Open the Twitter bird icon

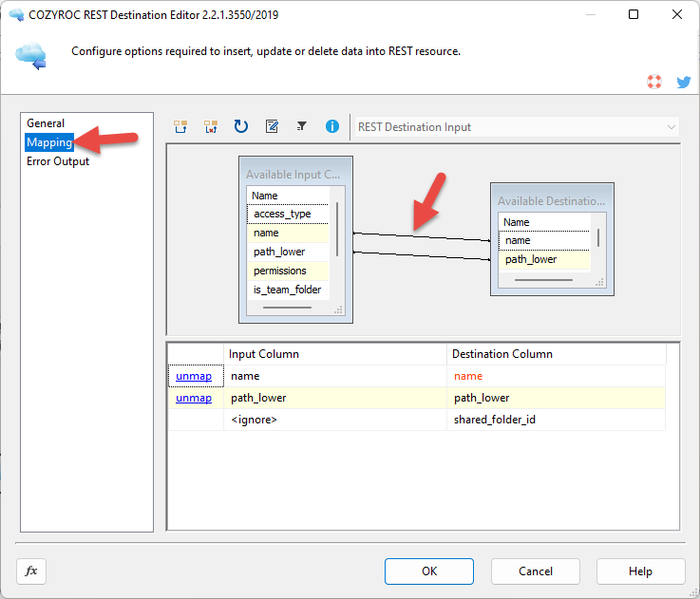684,82
